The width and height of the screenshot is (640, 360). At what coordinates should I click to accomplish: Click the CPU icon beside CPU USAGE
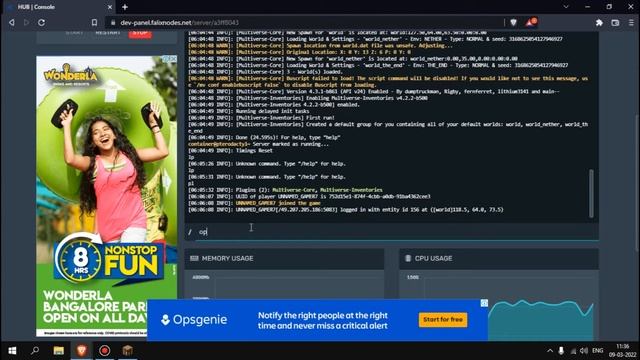coord(408,258)
